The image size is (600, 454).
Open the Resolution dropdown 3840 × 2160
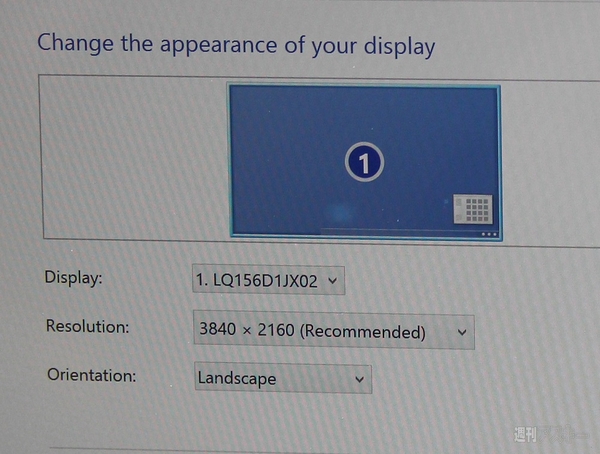click(x=334, y=330)
